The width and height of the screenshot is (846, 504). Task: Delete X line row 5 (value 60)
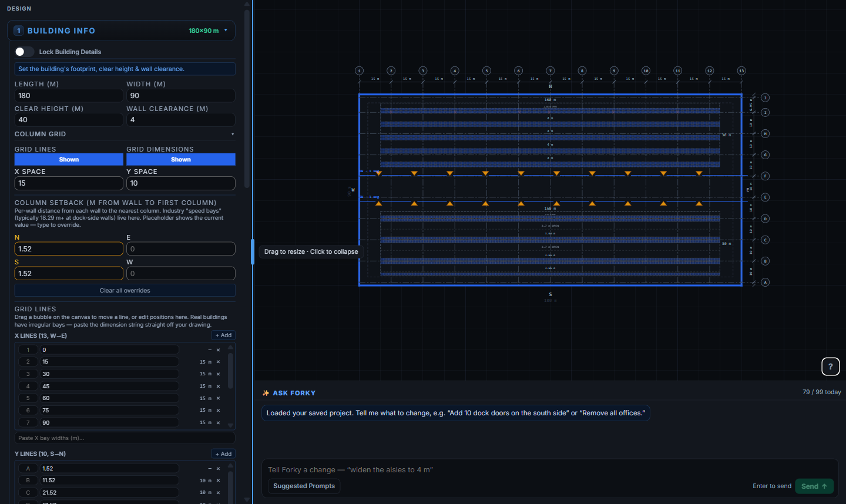point(218,398)
